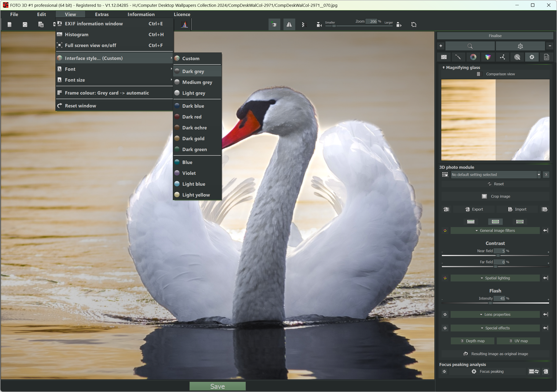Screen dimensions: 557x392
Task: Select the magnifying glass search tool
Action: pos(470,46)
